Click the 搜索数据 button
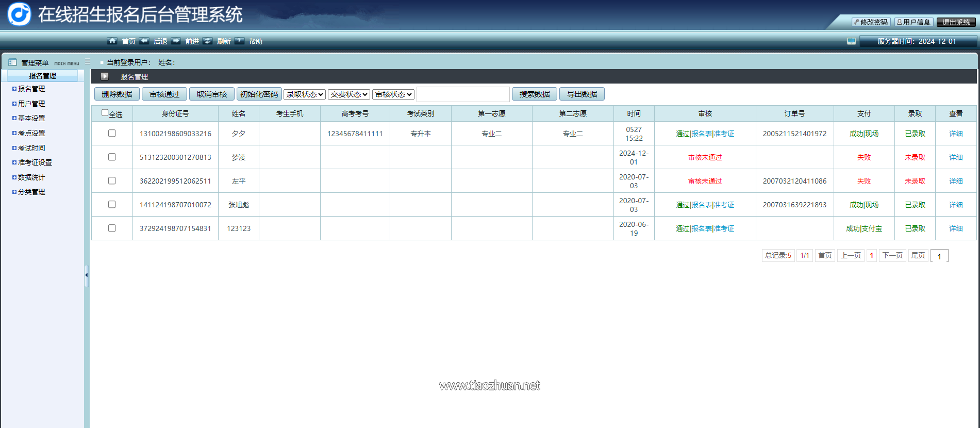The width and height of the screenshot is (980, 428). (535, 94)
